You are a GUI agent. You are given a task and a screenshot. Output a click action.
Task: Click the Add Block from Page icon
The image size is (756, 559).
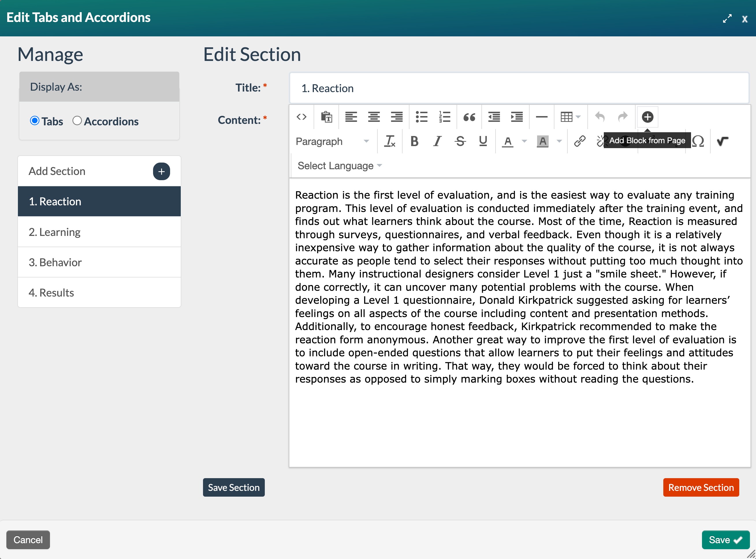(x=647, y=117)
